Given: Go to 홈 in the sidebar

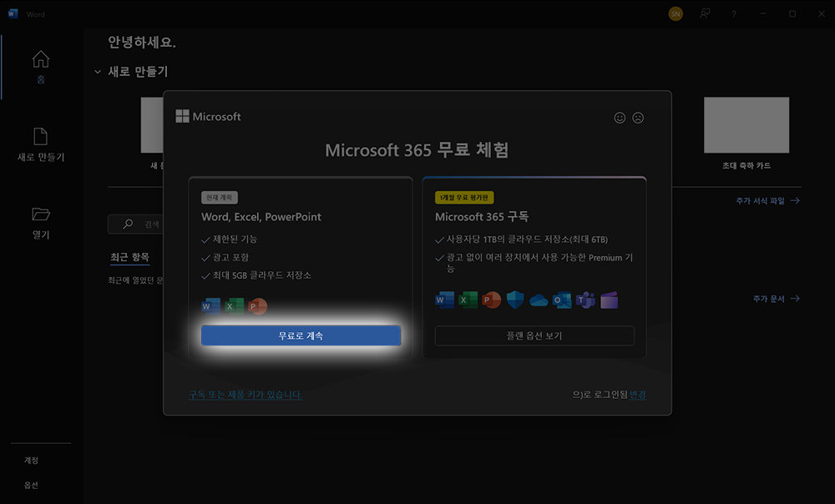Looking at the screenshot, I should click(x=40, y=67).
